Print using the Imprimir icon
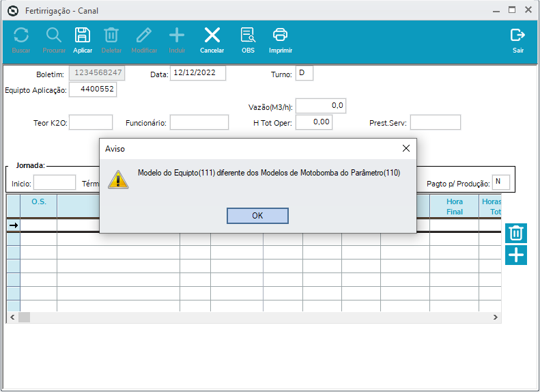The height and width of the screenshot is (392, 540). click(x=281, y=36)
